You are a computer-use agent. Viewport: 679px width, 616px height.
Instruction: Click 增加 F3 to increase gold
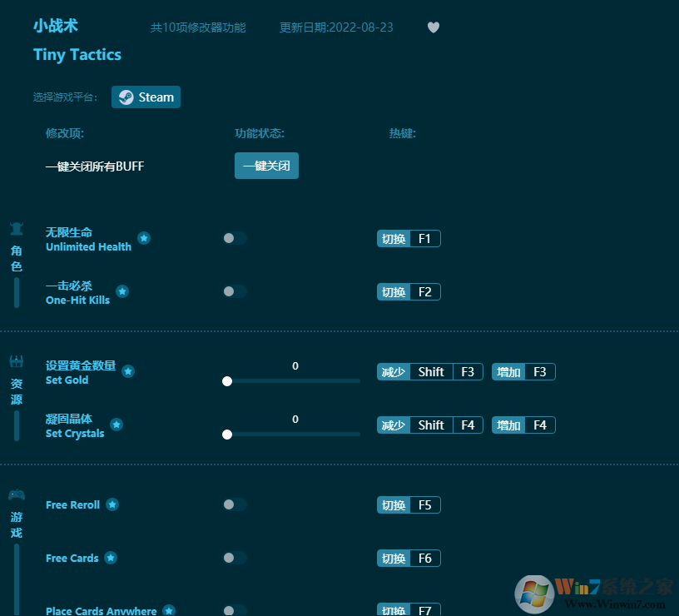(523, 371)
